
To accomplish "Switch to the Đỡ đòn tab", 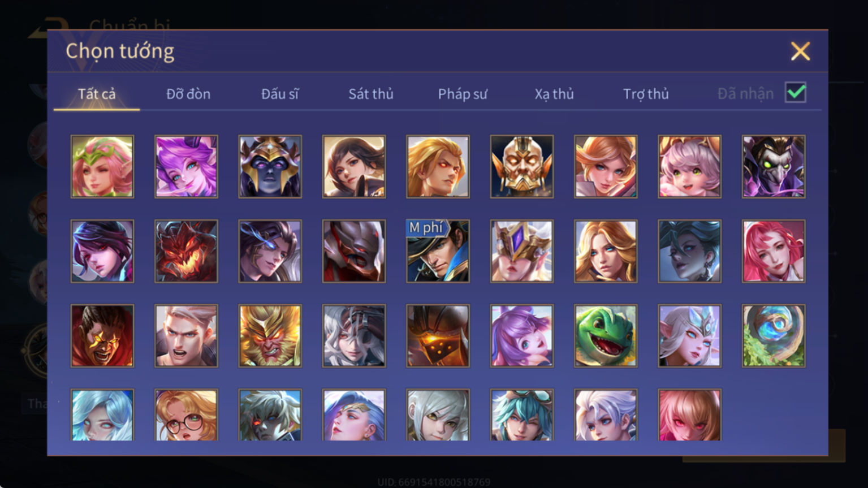I will coord(188,94).
